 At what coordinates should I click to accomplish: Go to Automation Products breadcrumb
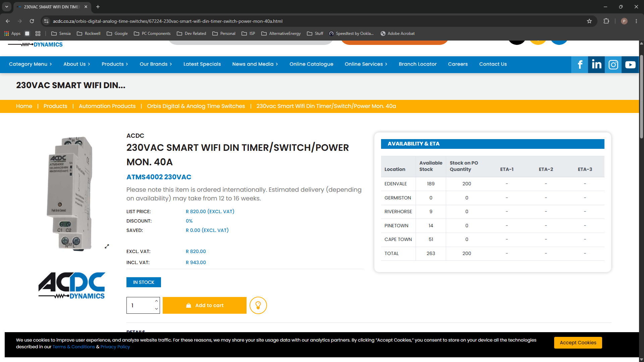click(107, 106)
